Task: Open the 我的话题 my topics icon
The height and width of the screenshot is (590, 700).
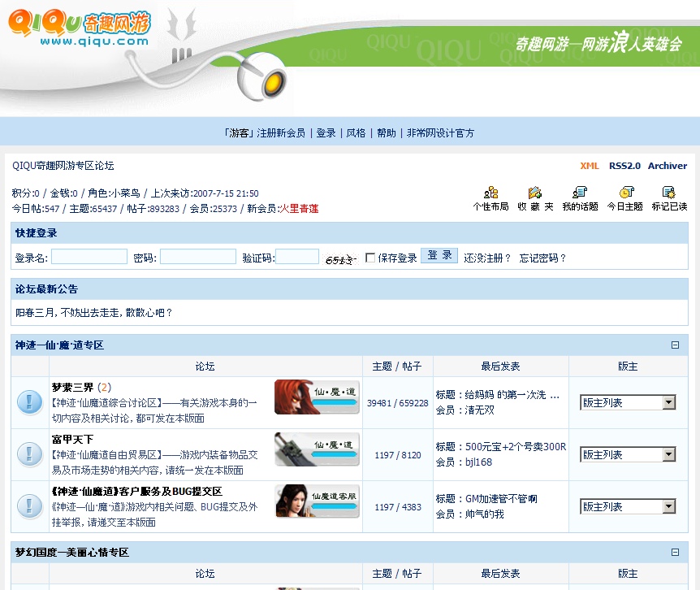Action: coord(579,193)
